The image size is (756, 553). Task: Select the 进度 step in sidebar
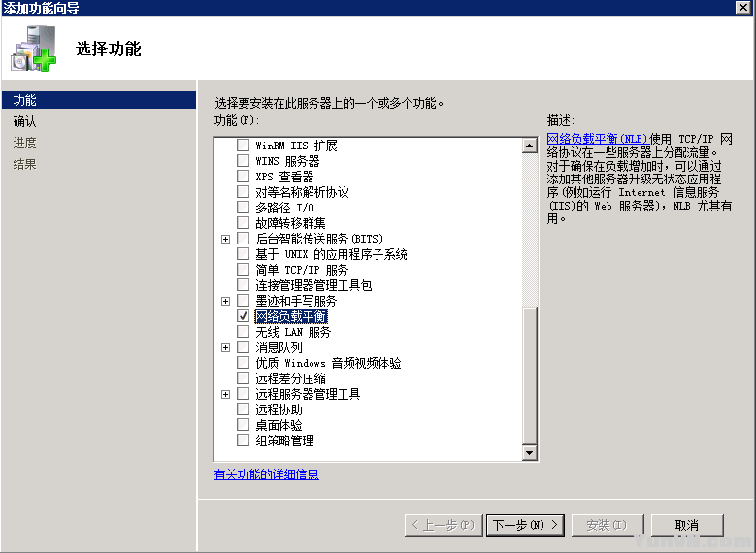pos(24,143)
